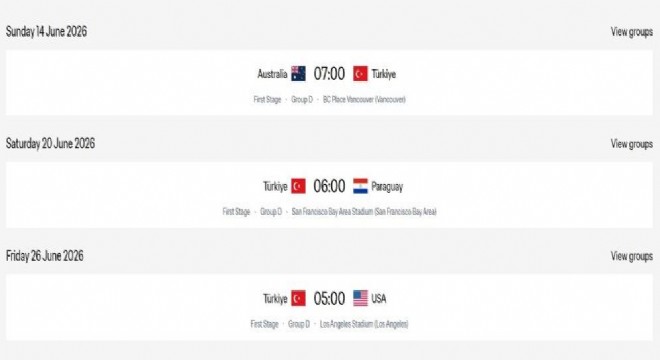This screenshot has width=660, height=360.
Task: Open View groups for Sunday 14 June
Action: coord(632,32)
